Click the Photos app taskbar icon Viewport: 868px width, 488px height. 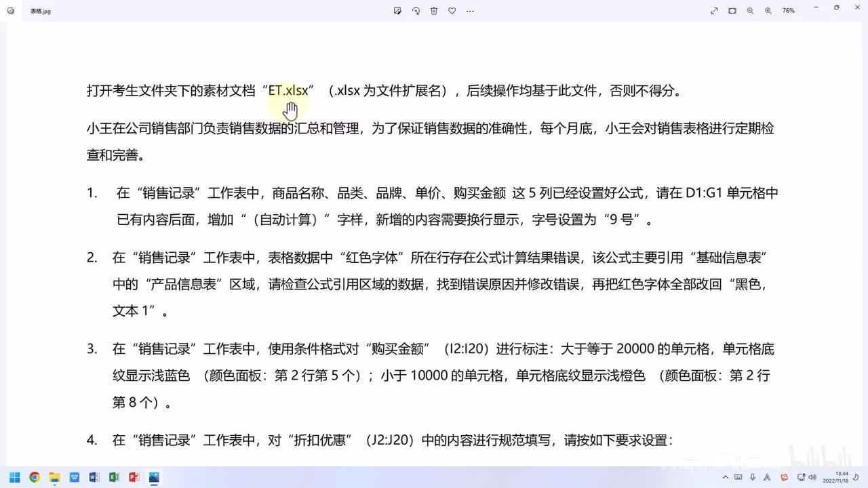tap(154, 477)
